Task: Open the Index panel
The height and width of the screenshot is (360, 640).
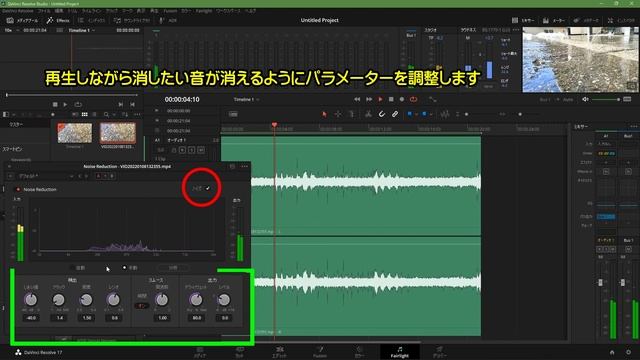Action: [92, 20]
